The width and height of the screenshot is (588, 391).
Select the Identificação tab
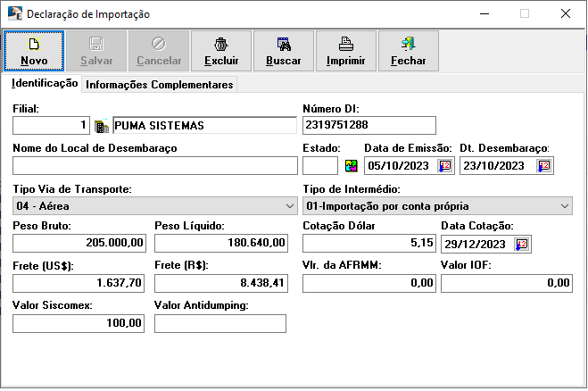click(x=45, y=84)
